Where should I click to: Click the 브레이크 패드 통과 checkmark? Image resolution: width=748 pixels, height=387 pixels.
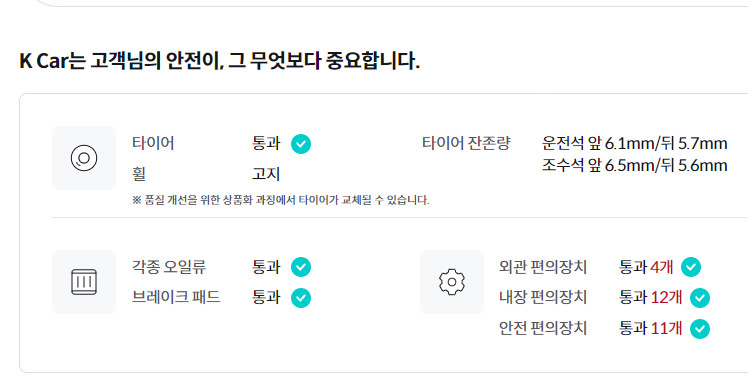pos(301,298)
